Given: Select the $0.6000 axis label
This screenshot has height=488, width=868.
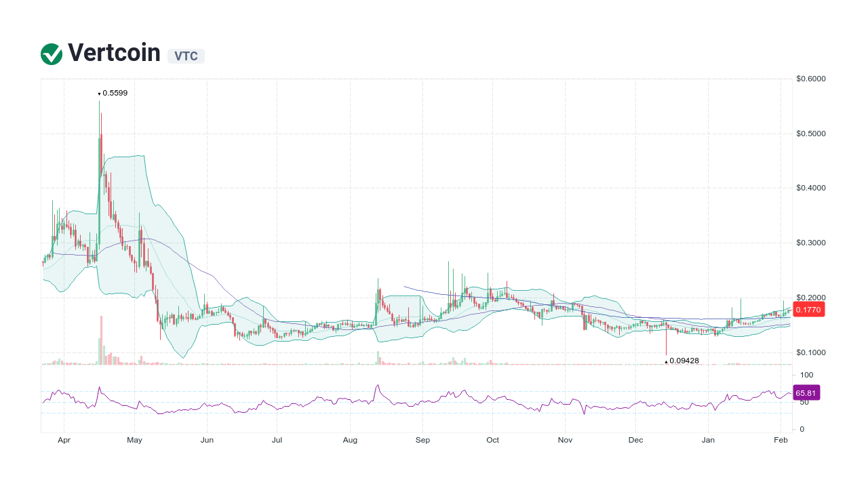Looking at the screenshot, I should point(811,79).
